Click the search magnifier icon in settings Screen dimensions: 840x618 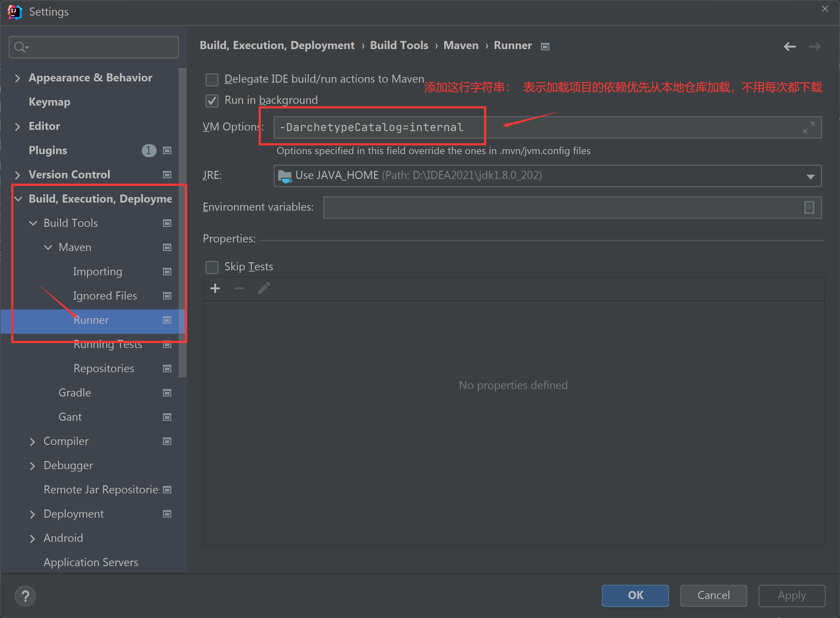pyautogui.click(x=21, y=47)
